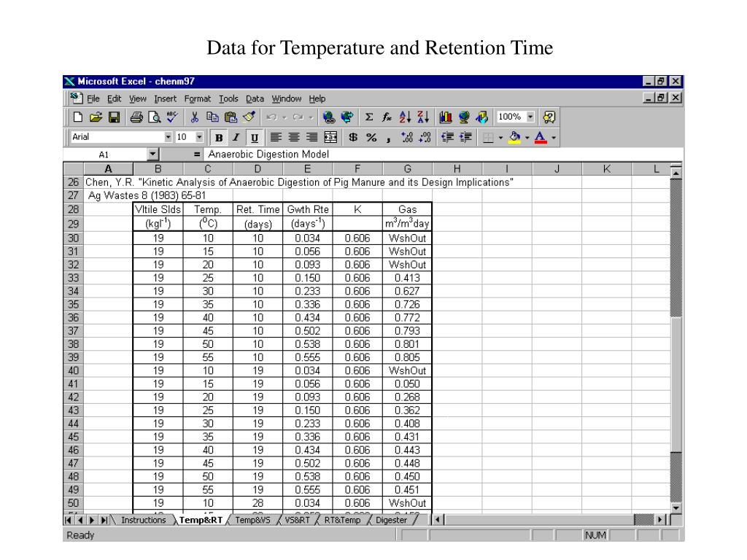This screenshot has width=747, height=560.
Task: Cut selection with the scissors icon
Action: [x=194, y=117]
